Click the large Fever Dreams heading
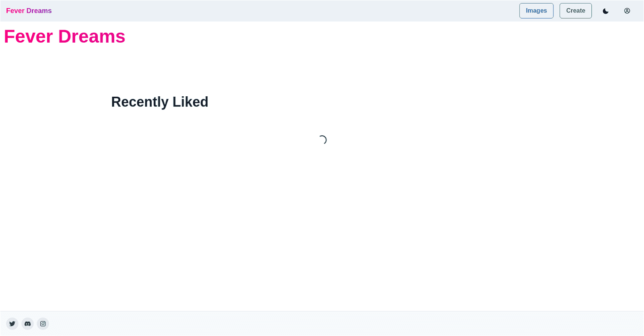Image resolution: width=644 pixels, height=336 pixels. pos(65,37)
